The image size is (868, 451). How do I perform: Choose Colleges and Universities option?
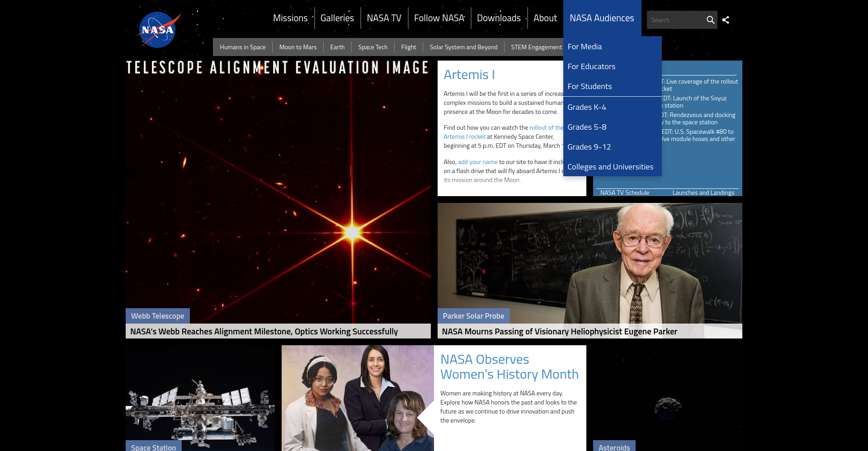612,167
